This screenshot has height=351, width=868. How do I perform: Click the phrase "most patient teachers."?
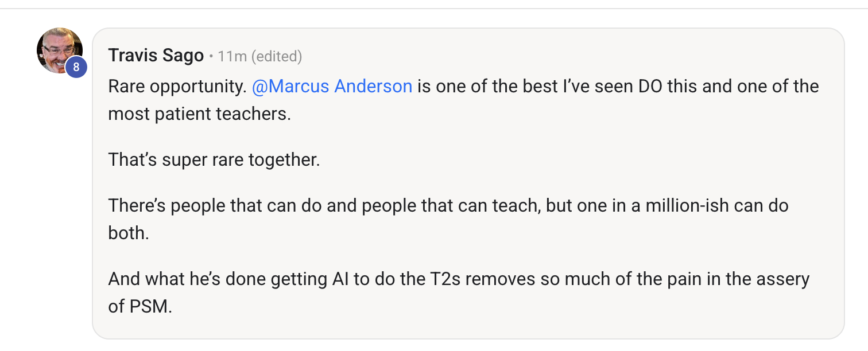(200, 114)
